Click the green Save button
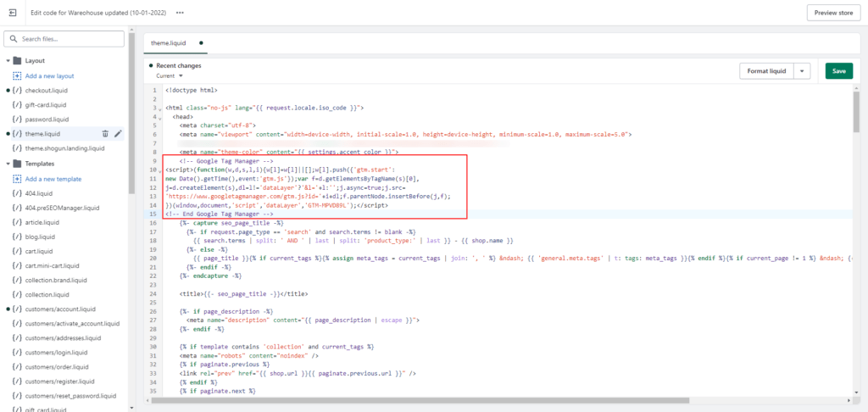This screenshot has width=868, height=412. pyautogui.click(x=838, y=71)
